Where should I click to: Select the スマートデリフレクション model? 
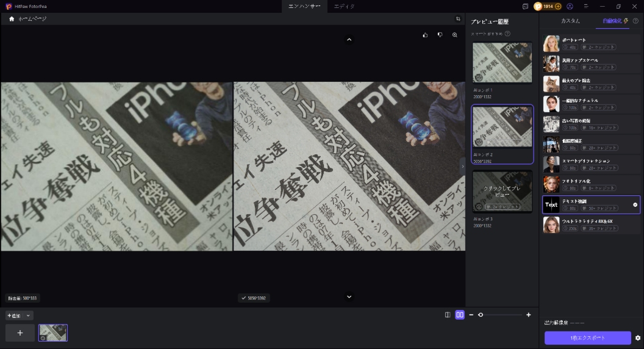click(x=592, y=164)
